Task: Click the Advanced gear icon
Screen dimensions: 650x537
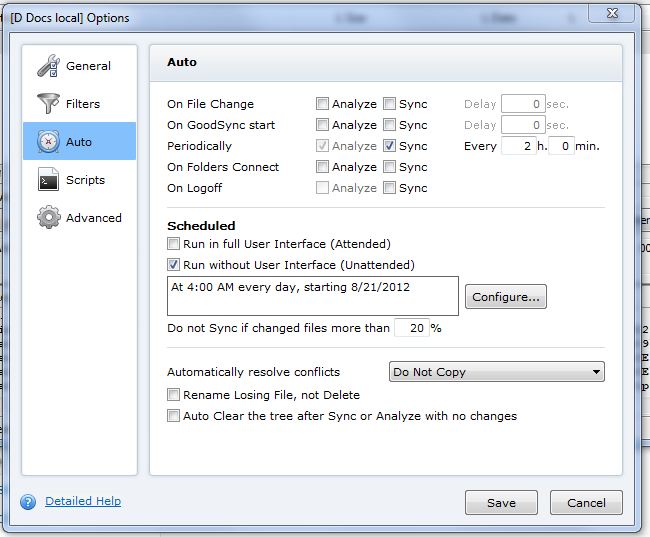Action: point(49,217)
